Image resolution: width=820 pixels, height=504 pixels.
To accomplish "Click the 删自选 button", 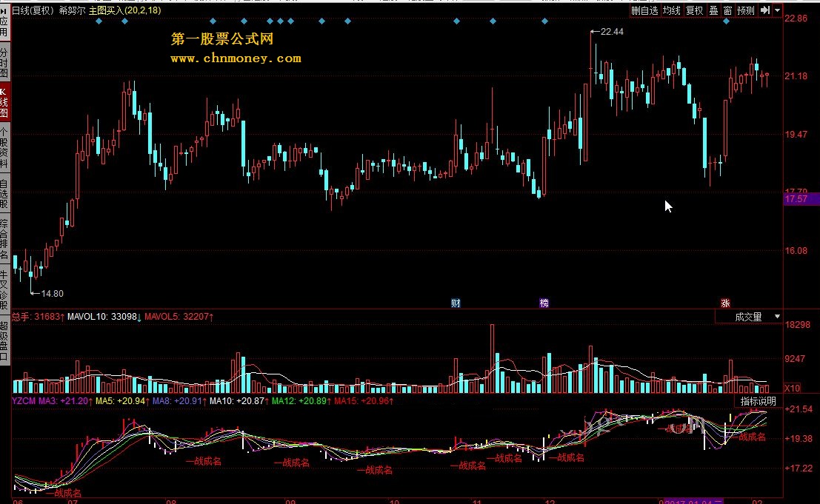I will [x=644, y=10].
